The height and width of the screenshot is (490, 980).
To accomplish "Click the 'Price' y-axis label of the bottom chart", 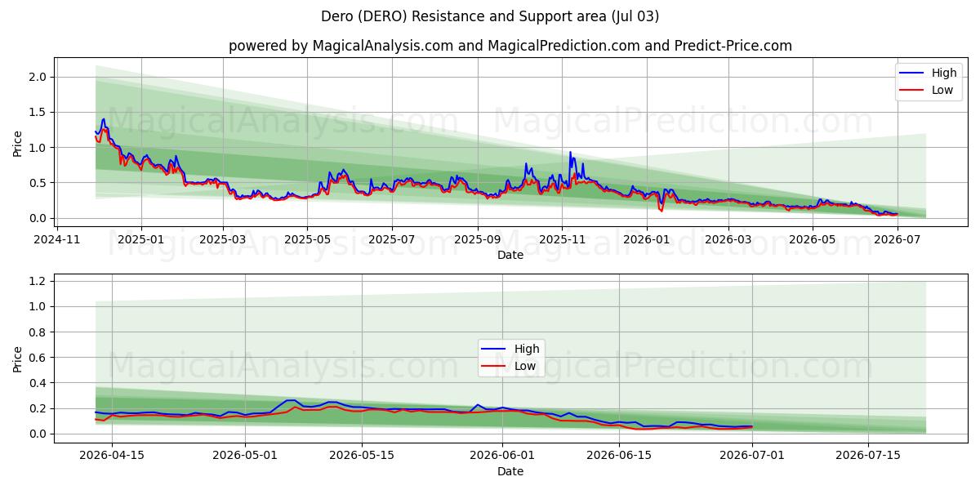I will tap(18, 358).
